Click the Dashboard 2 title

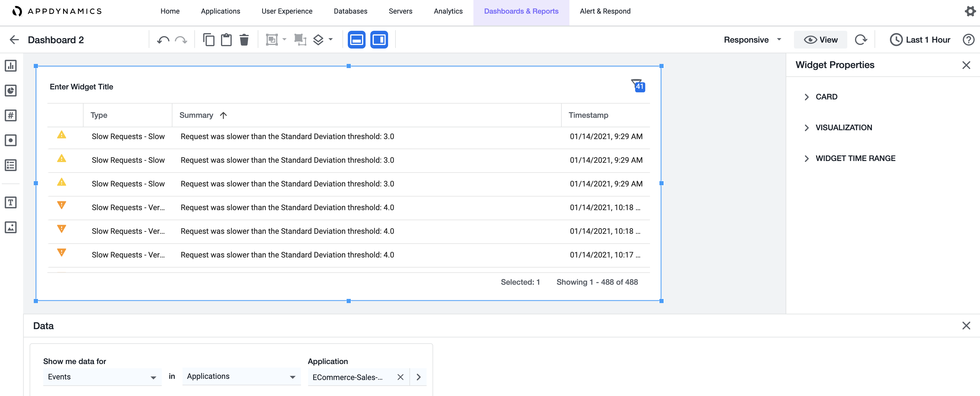[56, 40]
